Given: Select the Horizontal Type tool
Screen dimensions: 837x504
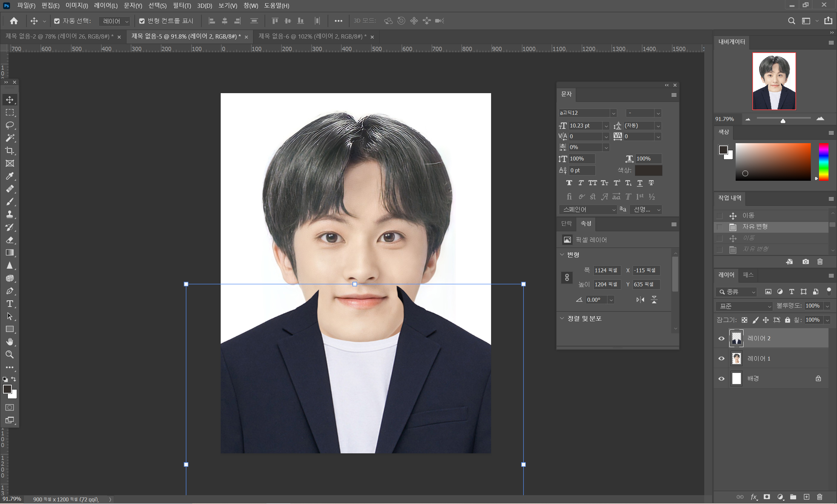Looking at the screenshot, I should click(9, 304).
